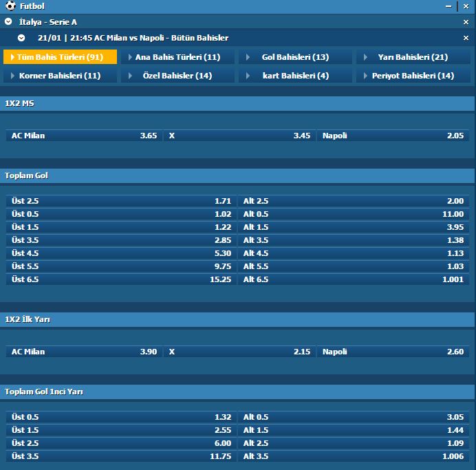
Task: Choose Üst 0.5 at 1.02
Action: point(121,214)
